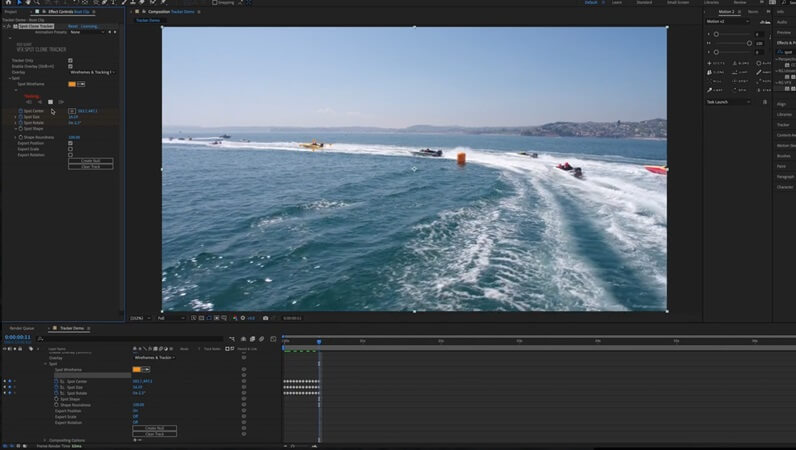This screenshot has width=796, height=450.
Task: Click middle slider handle in Motion 2 panel
Action: coord(749,43)
